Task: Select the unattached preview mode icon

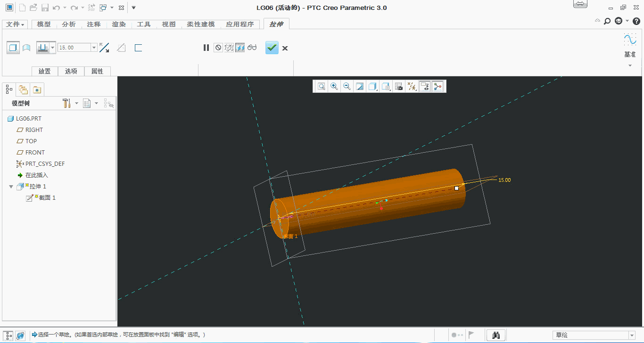Action: [x=229, y=48]
